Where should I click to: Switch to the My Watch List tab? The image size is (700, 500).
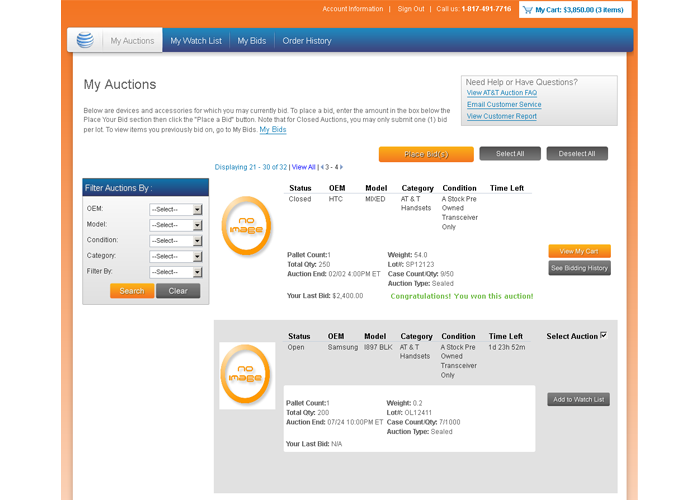coord(196,41)
